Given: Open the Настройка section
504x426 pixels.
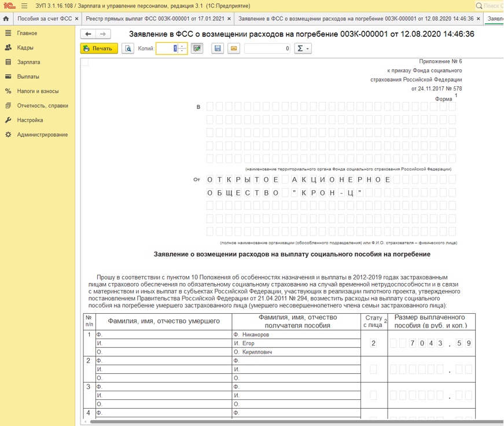Looking at the screenshot, I should pyautogui.click(x=30, y=120).
